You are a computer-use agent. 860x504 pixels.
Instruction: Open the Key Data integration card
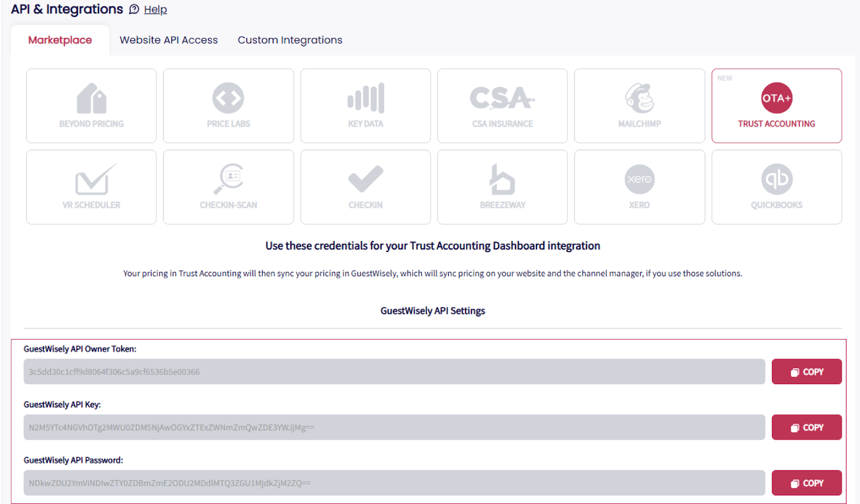[365, 105]
